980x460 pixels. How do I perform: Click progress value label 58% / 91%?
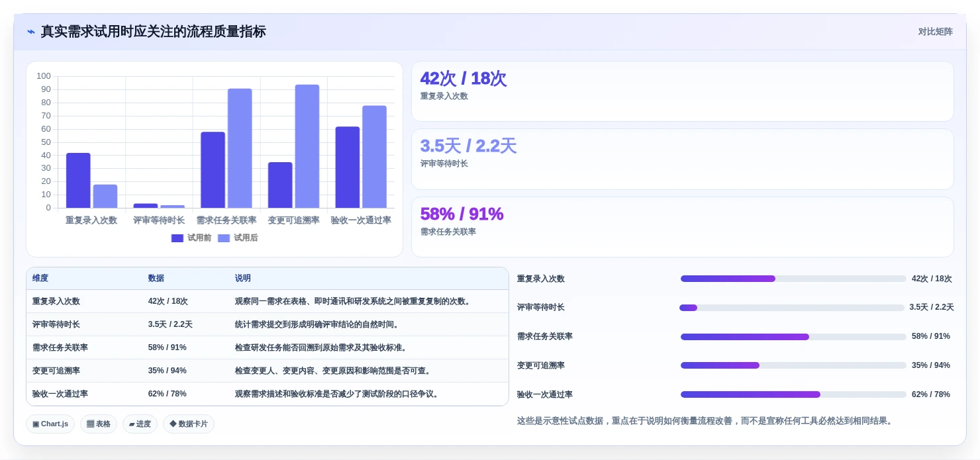931,336
